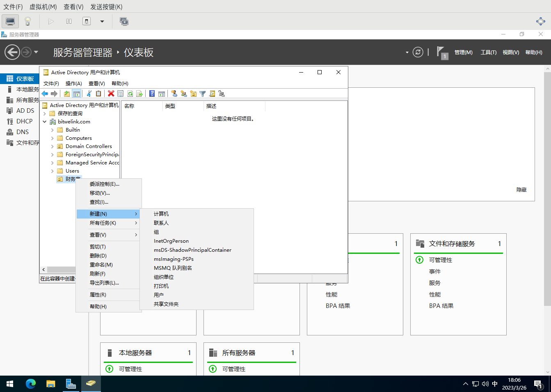
Task: Click the back arrow in AD toolbar
Action: pyautogui.click(x=45, y=93)
